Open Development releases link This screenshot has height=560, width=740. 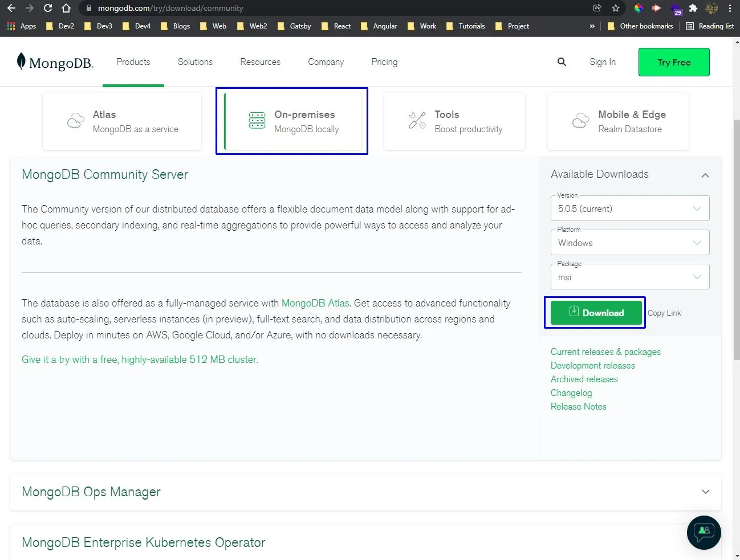coord(593,366)
